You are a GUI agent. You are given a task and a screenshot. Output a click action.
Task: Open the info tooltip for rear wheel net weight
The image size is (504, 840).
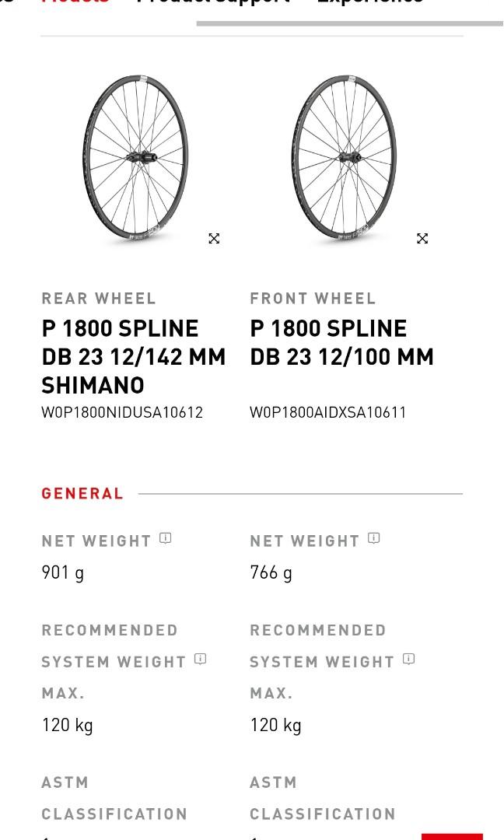165,537
